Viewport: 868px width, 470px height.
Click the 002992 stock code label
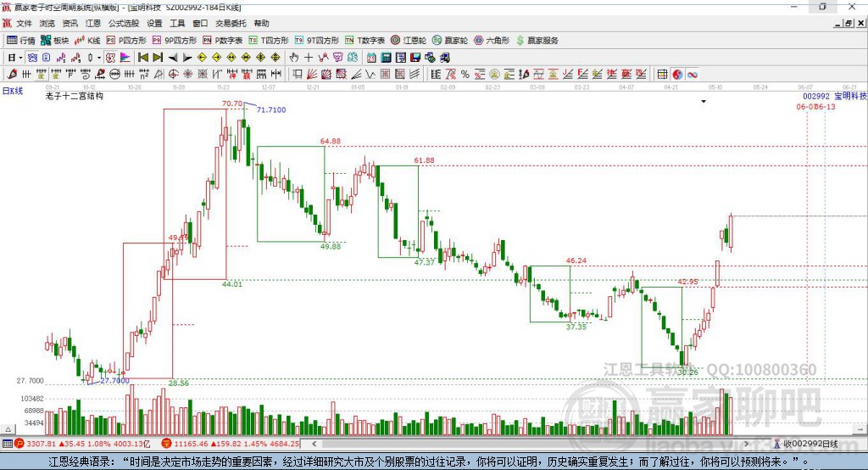tap(816, 97)
